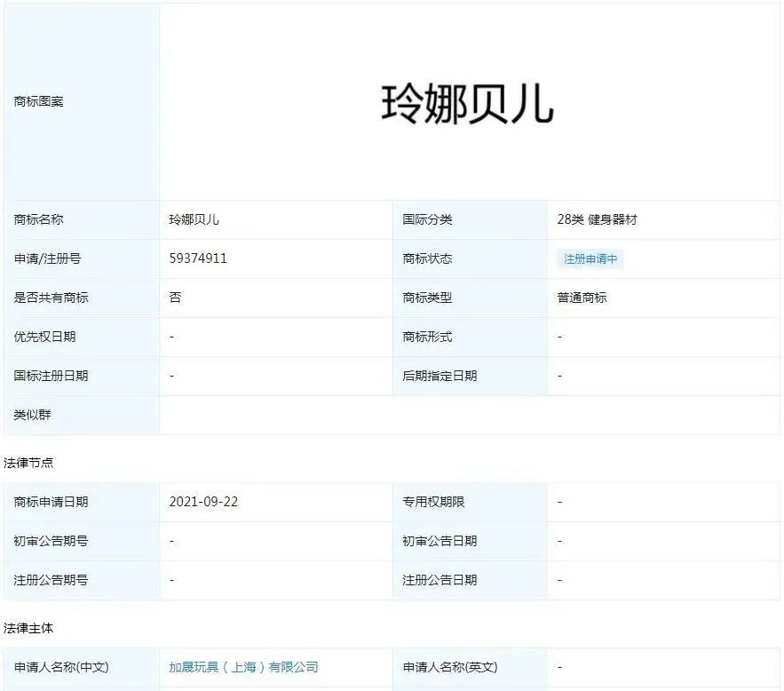784x691 pixels.
Task: Select the application number 59374911
Action: click(x=195, y=258)
